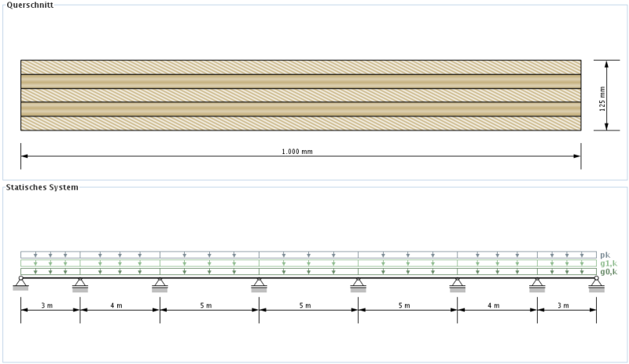Click the fourth support from the left

tap(259, 284)
